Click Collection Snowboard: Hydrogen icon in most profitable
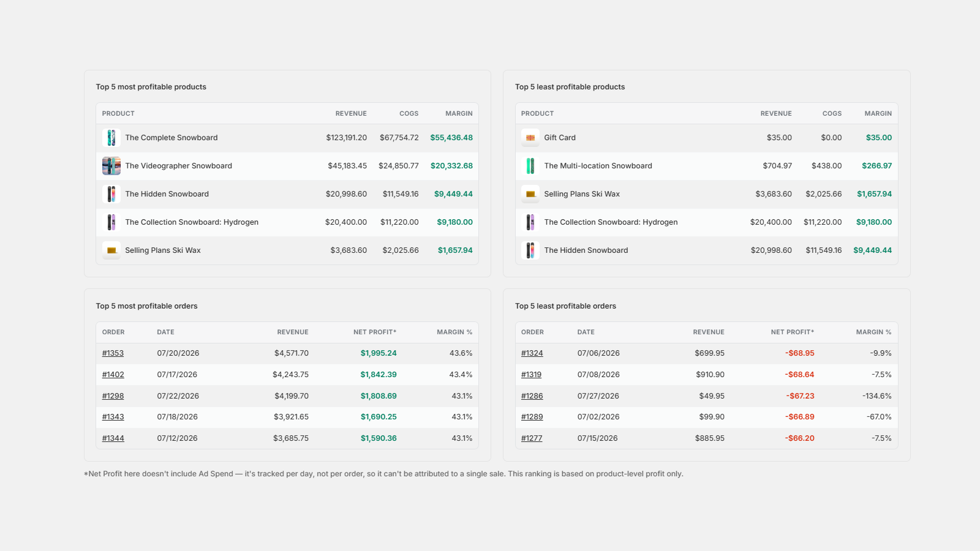Image resolution: width=980 pixels, height=551 pixels. [111, 222]
